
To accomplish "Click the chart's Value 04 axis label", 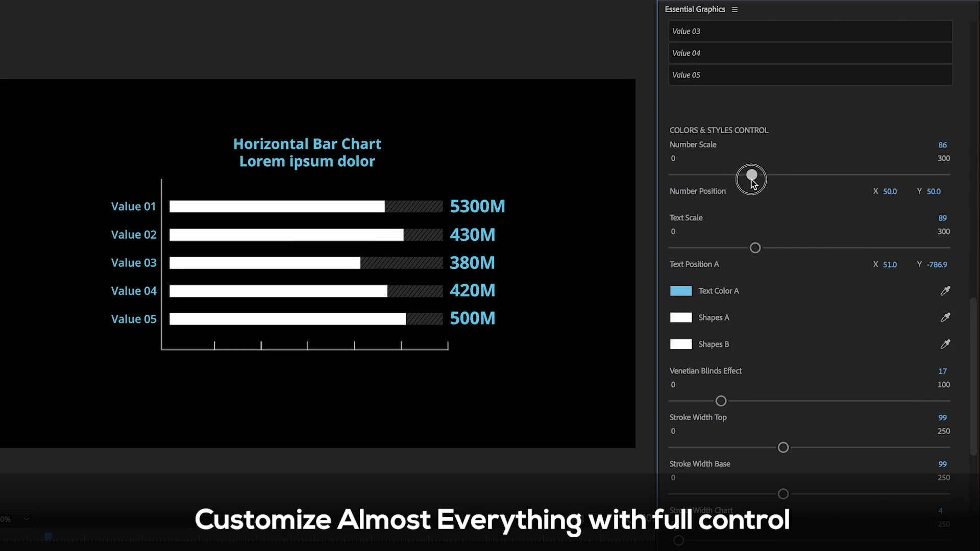I will (x=134, y=291).
